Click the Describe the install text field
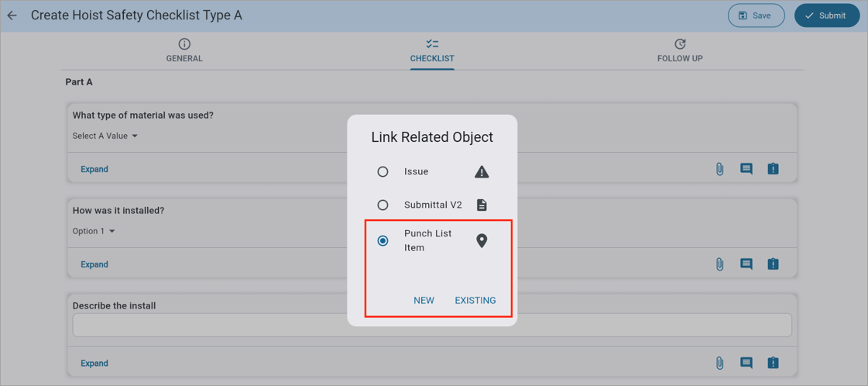 tap(432, 325)
